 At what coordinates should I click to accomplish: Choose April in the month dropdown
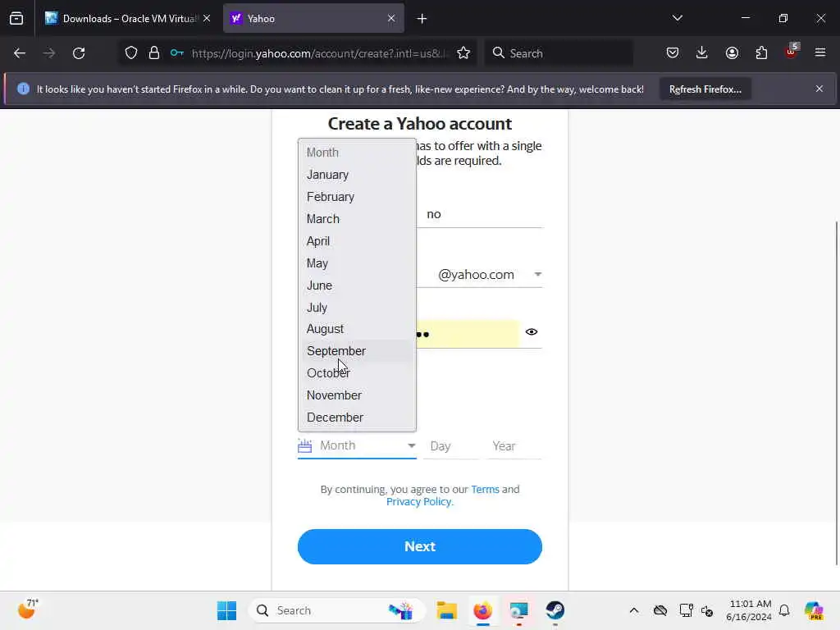[x=357, y=241]
